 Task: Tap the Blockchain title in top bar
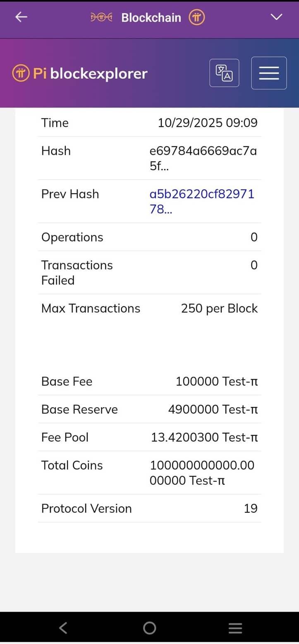(x=151, y=17)
